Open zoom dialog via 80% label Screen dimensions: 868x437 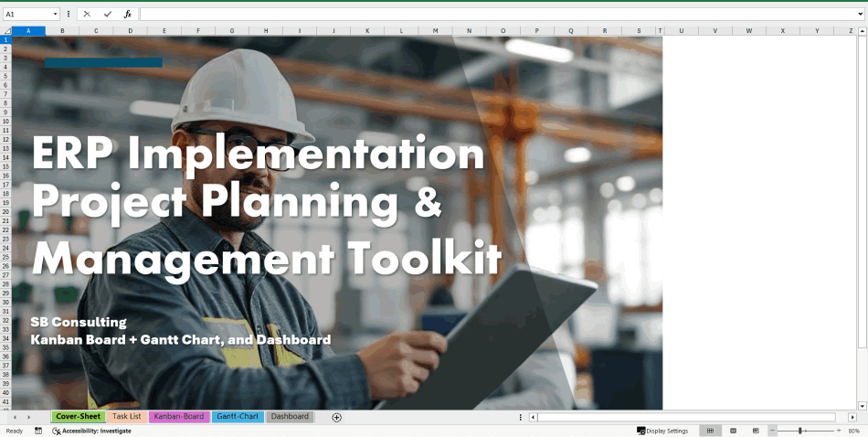tap(853, 431)
